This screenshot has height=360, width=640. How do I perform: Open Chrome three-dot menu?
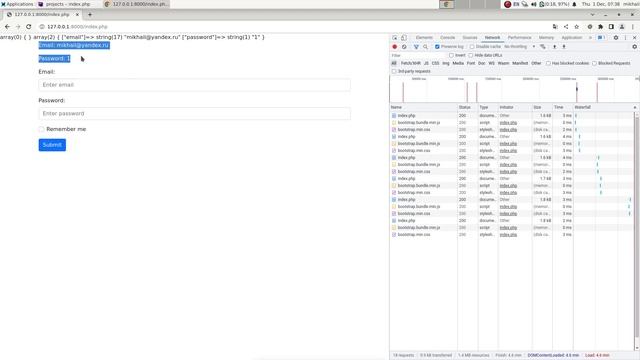click(633, 27)
